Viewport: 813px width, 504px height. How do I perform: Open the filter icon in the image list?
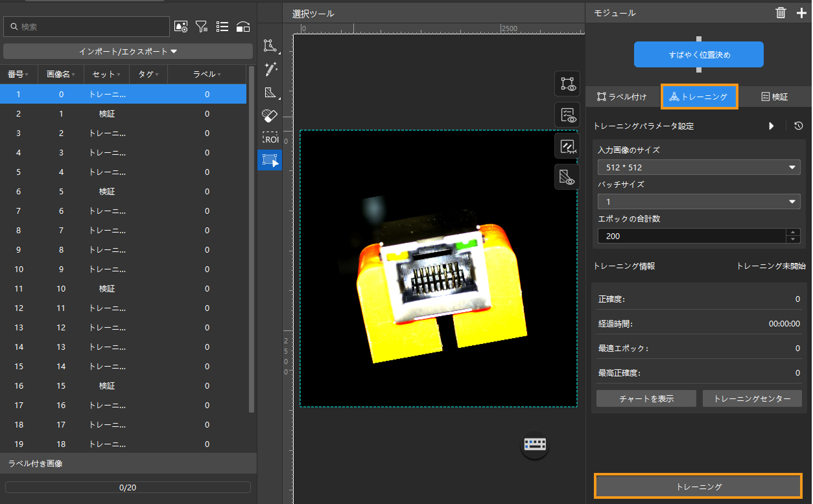202,27
